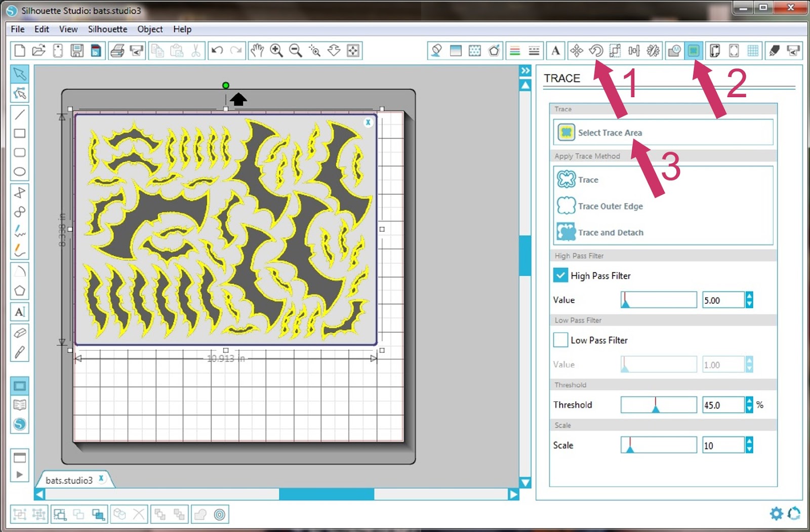Open the Trace window toolbar icon
This screenshot has height=532, width=810.
point(694,51)
